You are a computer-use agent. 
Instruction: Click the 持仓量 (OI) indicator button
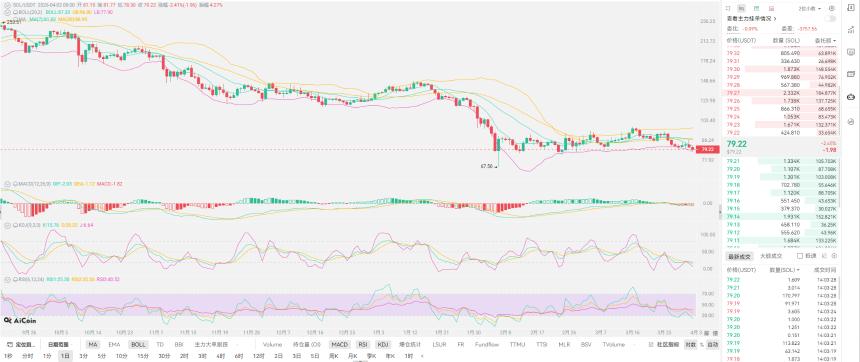tap(307, 344)
